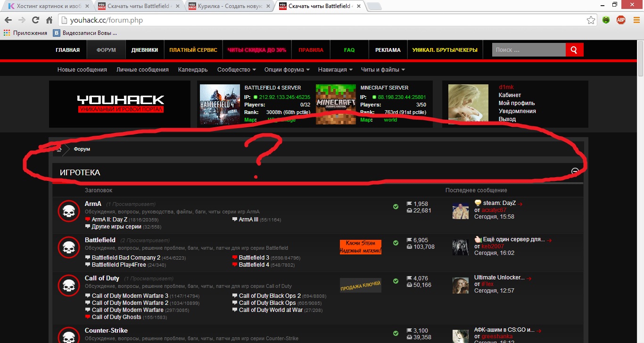The width and height of the screenshot is (644, 343).
Task: Click the Выход logout link
Action: click(507, 119)
